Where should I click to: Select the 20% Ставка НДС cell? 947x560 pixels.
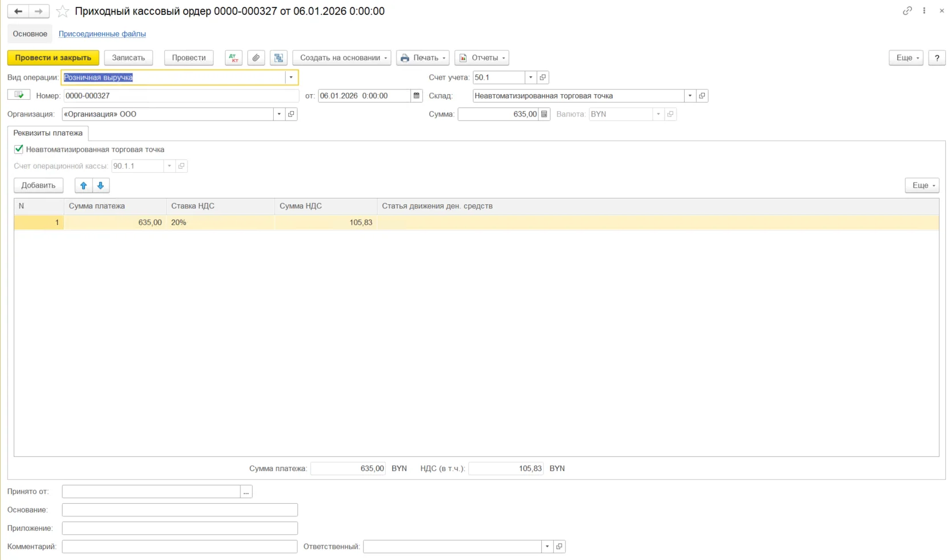[x=220, y=223]
